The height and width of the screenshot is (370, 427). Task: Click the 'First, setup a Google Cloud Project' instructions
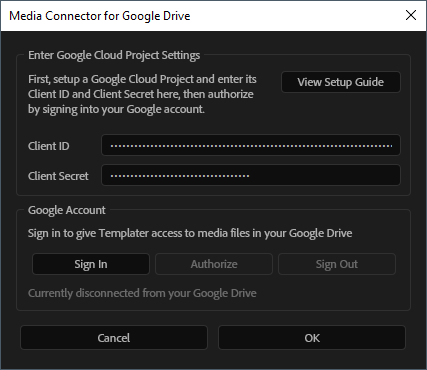pos(142,94)
